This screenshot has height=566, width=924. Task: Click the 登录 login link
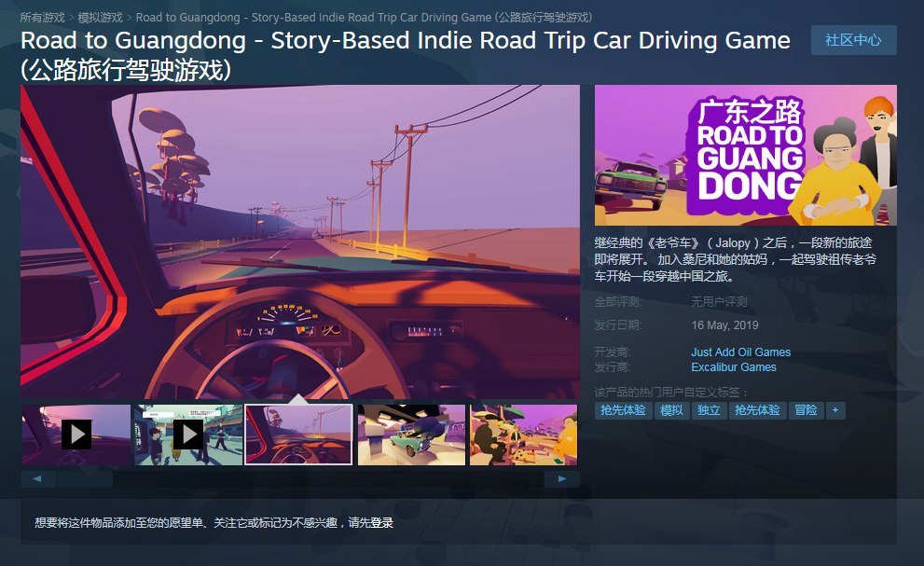[x=382, y=522]
